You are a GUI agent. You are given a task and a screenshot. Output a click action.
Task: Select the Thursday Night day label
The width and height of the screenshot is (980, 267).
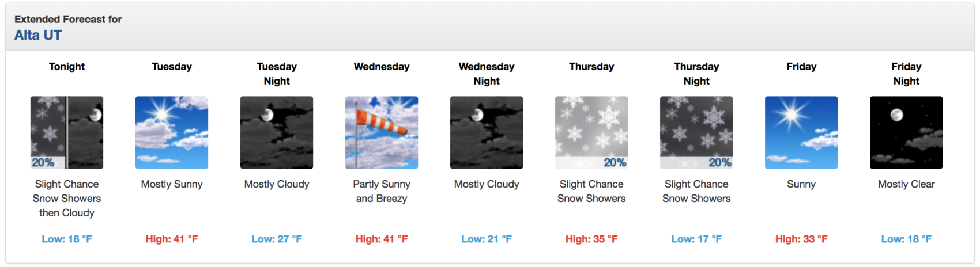[x=696, y=74]
